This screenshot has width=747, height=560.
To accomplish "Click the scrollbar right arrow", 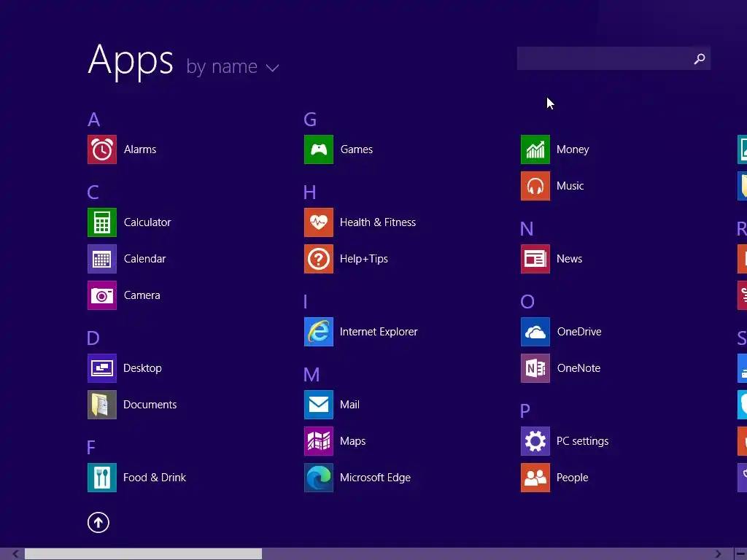I will pos(718,554).
